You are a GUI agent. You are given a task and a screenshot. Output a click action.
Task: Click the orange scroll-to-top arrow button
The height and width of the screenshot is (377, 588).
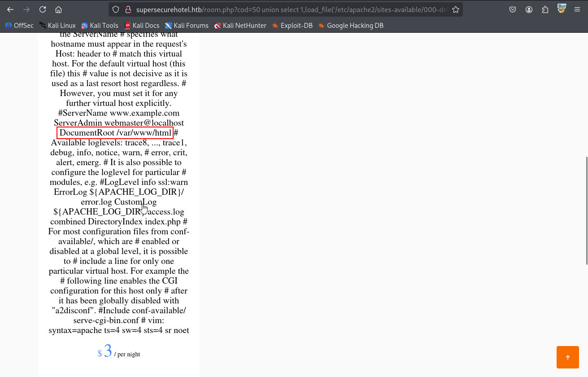tap(568, 357)
